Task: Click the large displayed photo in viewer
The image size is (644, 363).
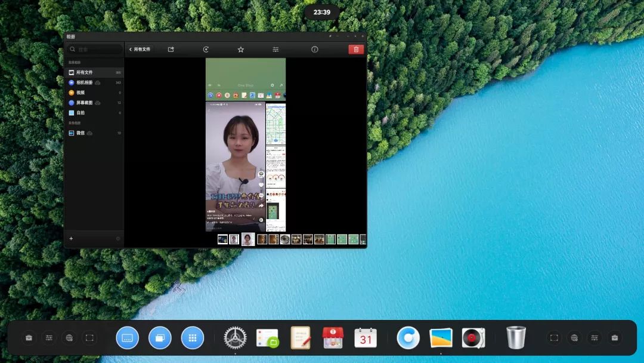Action: (x=246, y=144)
